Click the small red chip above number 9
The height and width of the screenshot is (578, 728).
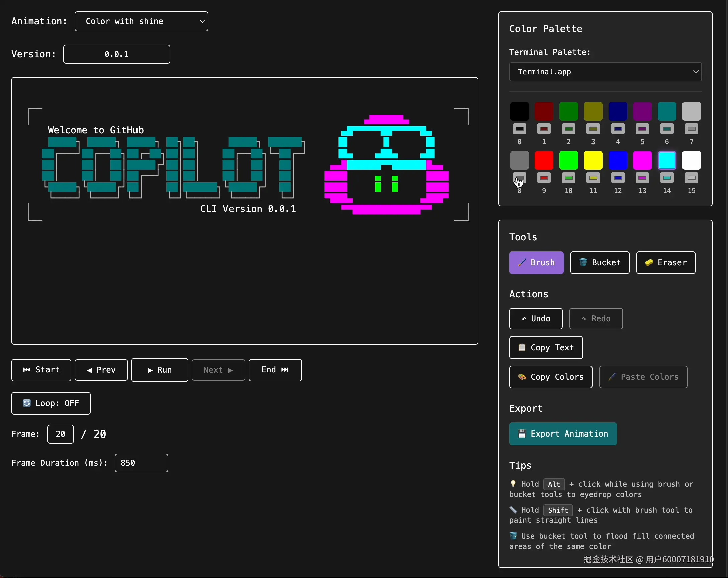tap(544, 178)
